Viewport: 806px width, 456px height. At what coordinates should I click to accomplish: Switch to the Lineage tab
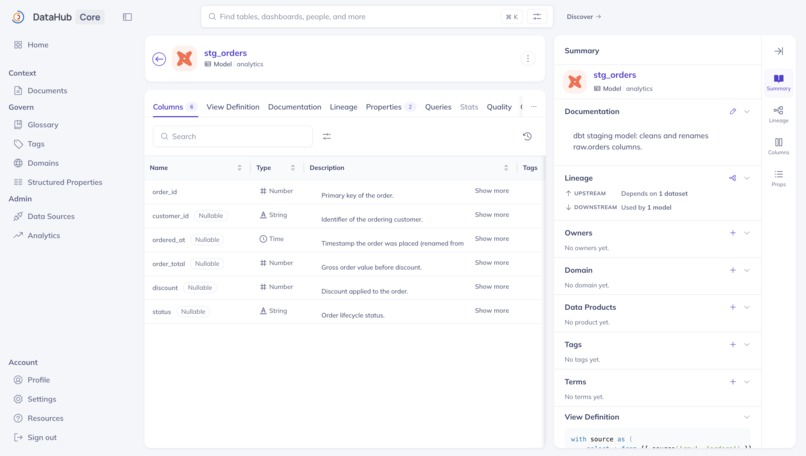[x=343, y=107]
